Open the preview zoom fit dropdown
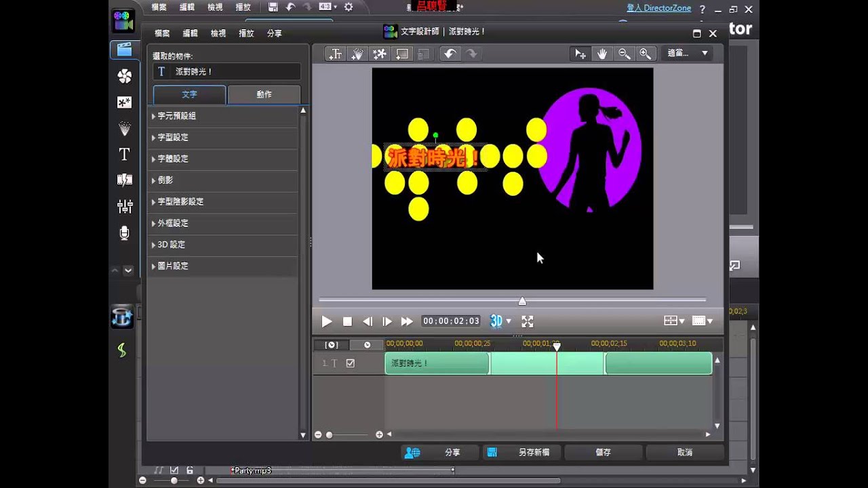Image resolution: width=868 pixels, height=488 pixels. (x=688, y=53)
